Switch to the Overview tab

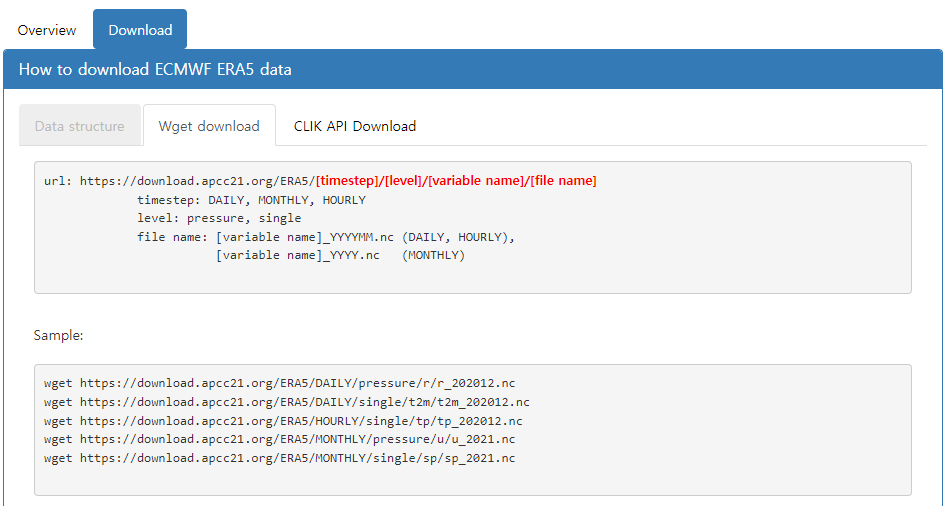[47, 30]
